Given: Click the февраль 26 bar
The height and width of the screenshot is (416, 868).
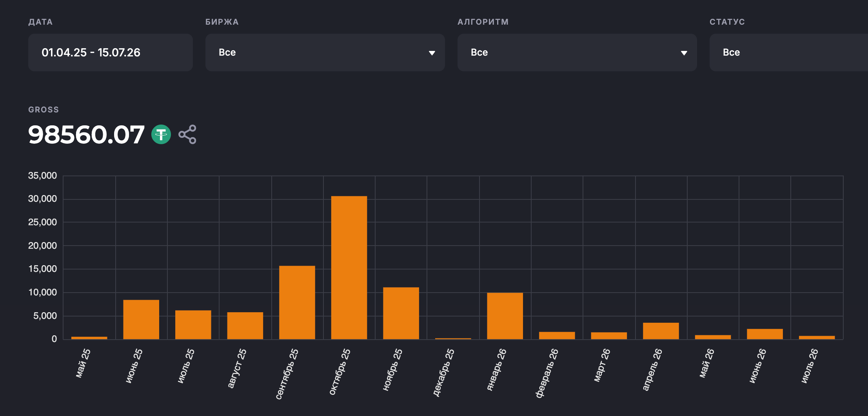Looking at the screenshot, I should (x=557, y=335).
